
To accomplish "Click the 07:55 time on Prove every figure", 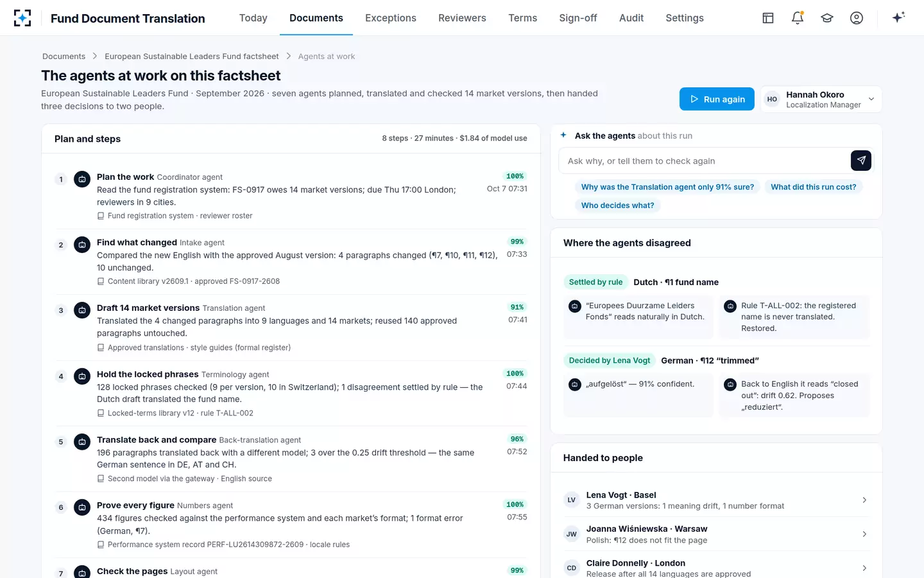I will (x=517, y=517).
